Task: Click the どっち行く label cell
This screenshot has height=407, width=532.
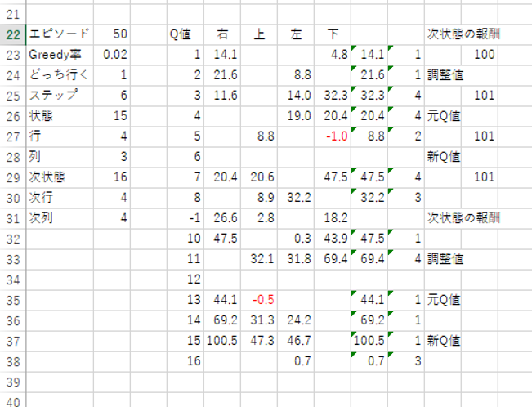Action: tap(60, 75)
